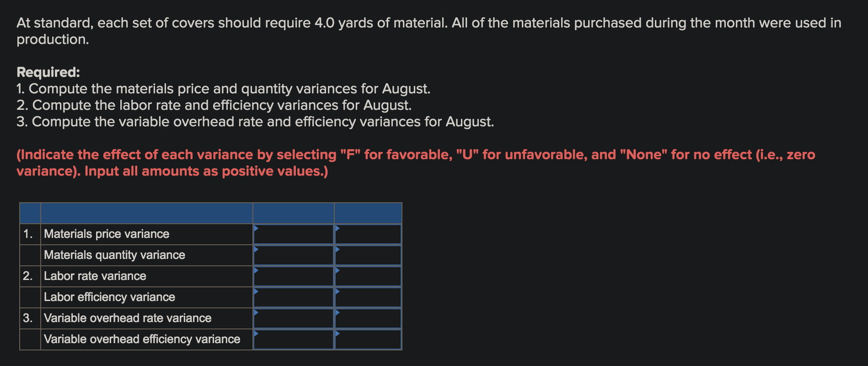The width and height of the screenshot is (868, 366).
Task: Click the blue triangle in Materials price variance row
Action: (256, 227)
